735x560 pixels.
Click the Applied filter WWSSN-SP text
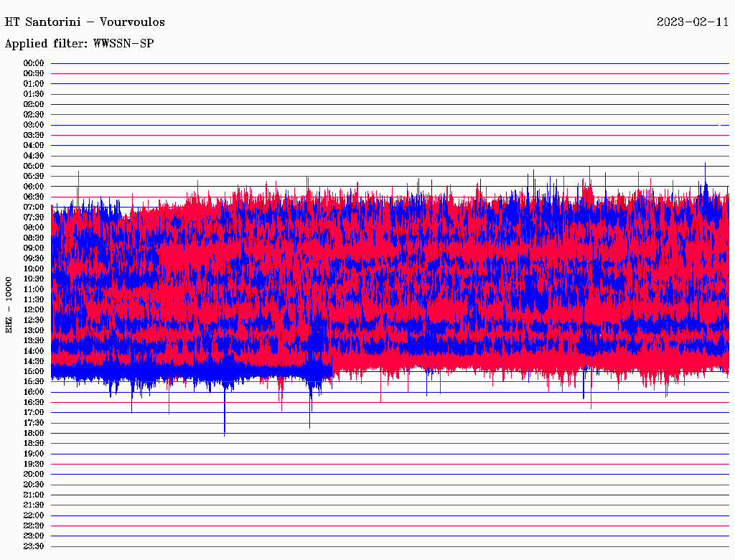tap(79, 44)
